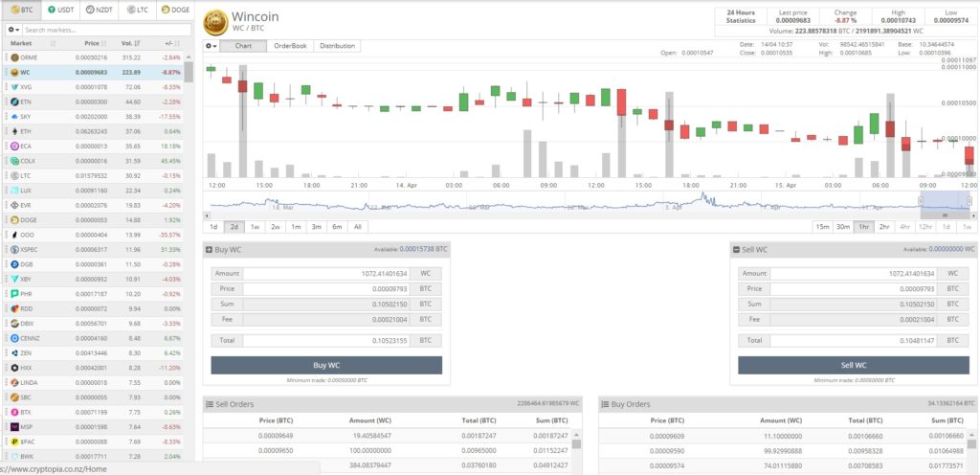Open the chart settings gear dropdown
The width and height of the screenshot is (980, 475).
212,46
